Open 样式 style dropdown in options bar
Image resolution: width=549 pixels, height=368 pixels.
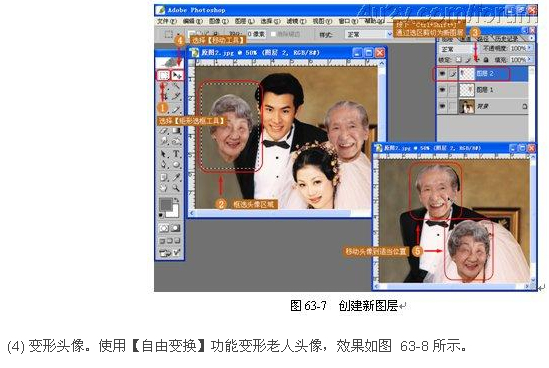pyautogui.click(x=369, y=34)
